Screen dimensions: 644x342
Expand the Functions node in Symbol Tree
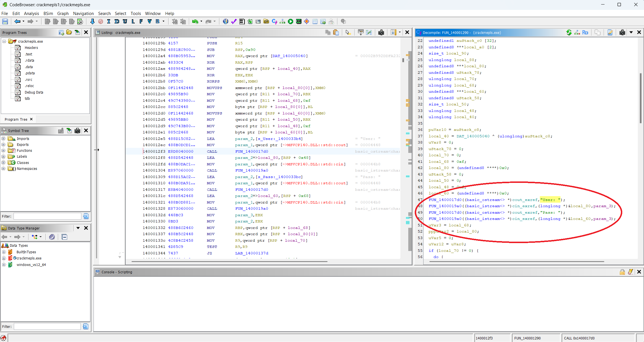point(4,151)
